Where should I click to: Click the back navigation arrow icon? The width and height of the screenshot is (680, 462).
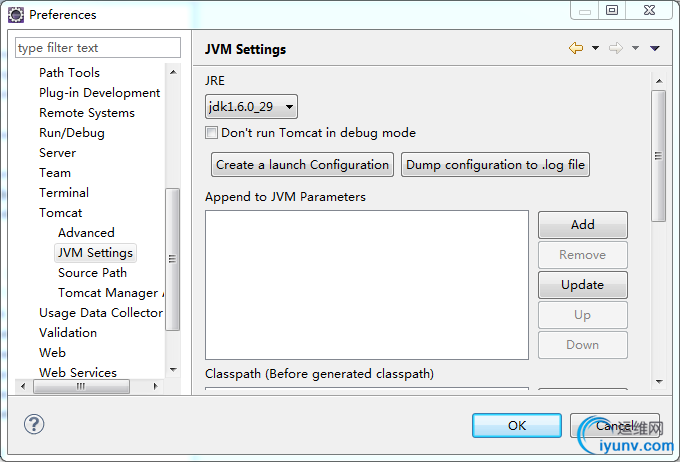click(x=576, y=48)
